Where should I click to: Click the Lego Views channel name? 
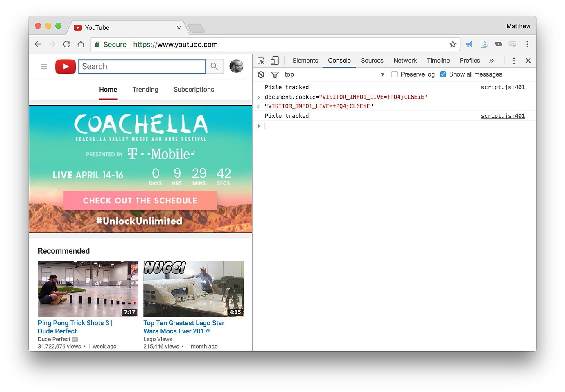coord(158,339)
